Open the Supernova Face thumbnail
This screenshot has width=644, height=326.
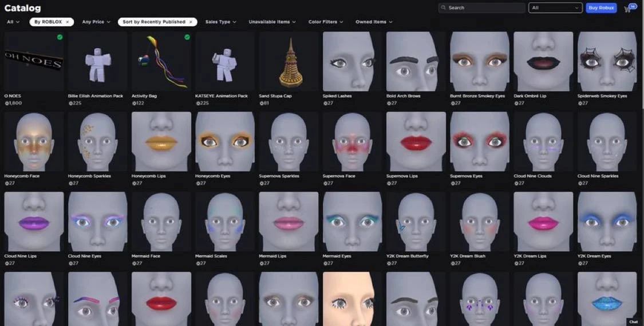[x=353, y=141]
